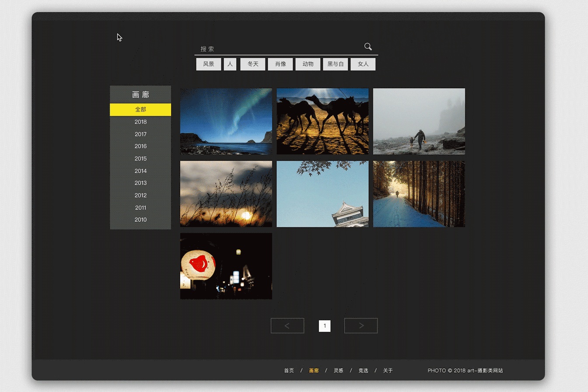This screenshot has height=392, width=588.
Task: Filter photos by 动物 tag
Action: tap(308, 64)
